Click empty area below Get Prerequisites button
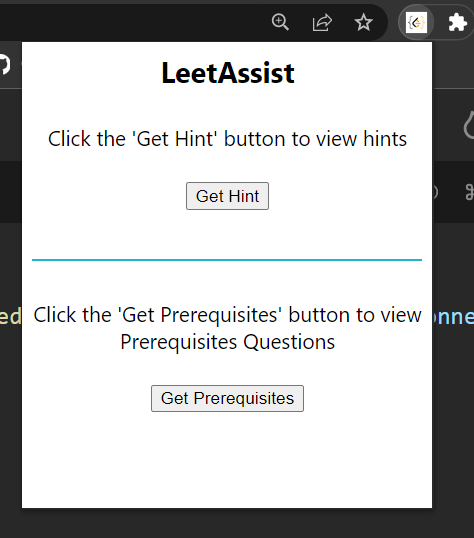The width and height of the screenshot is (474, 538). tap(227, 460)
